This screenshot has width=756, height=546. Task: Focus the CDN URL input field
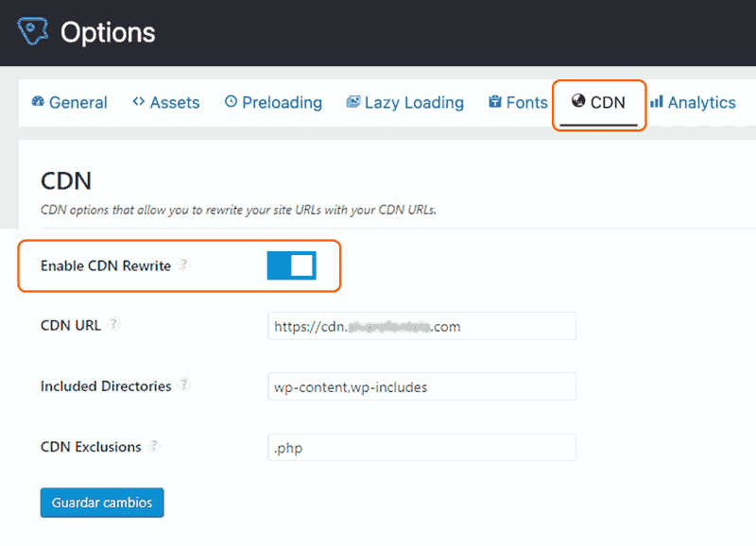pos(421,326)
